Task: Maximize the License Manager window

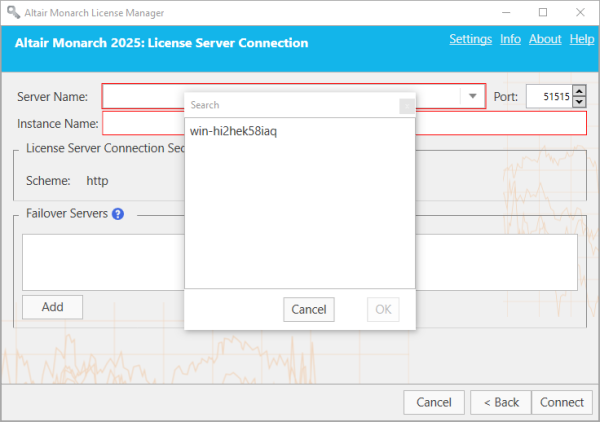Action: [x=543, y=13]
